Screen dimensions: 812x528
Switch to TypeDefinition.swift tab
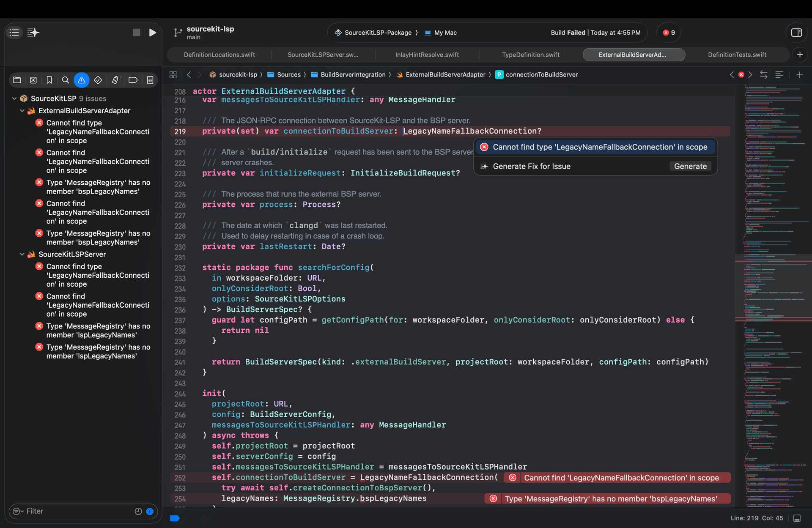530,55
